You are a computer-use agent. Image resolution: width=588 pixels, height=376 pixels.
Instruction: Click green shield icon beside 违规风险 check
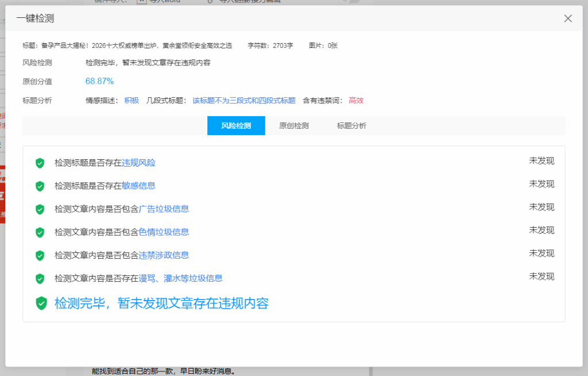[x=40, y=163]
